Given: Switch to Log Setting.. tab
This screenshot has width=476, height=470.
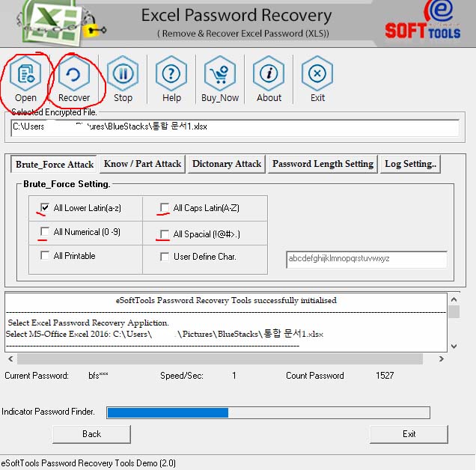Looking at the screenshot, I should coord(410,164).
